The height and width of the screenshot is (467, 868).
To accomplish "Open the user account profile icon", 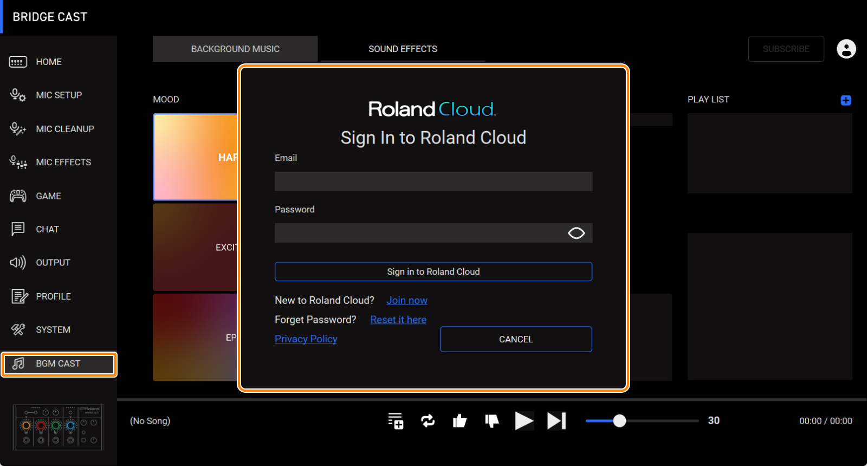I will (846, 49).
